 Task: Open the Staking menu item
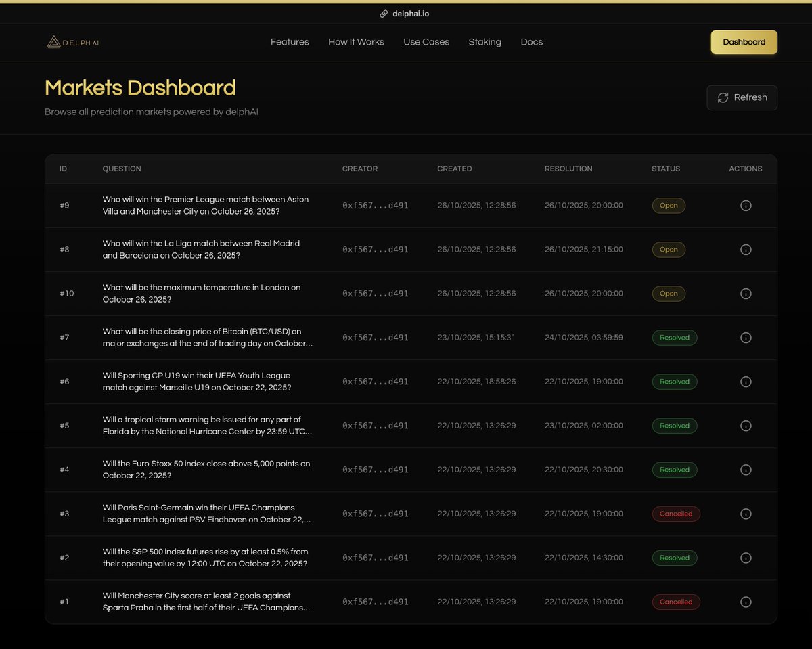coord(485,42)
